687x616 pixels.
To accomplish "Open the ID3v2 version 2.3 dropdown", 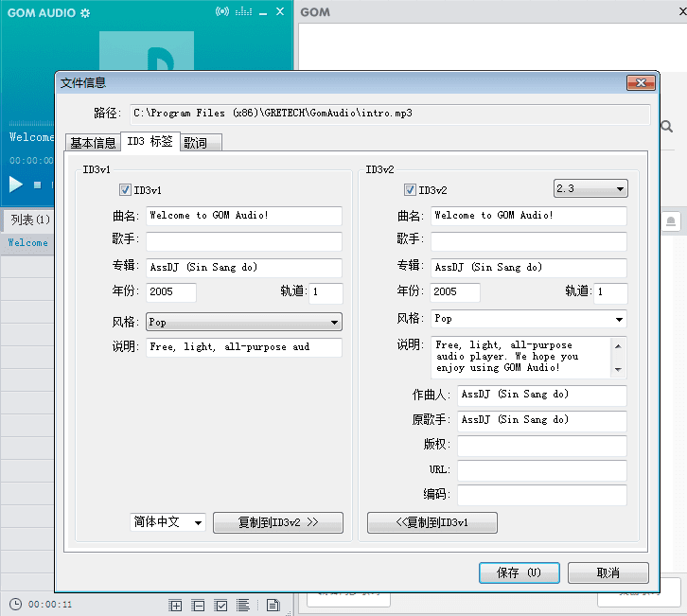I will (590, 188).
